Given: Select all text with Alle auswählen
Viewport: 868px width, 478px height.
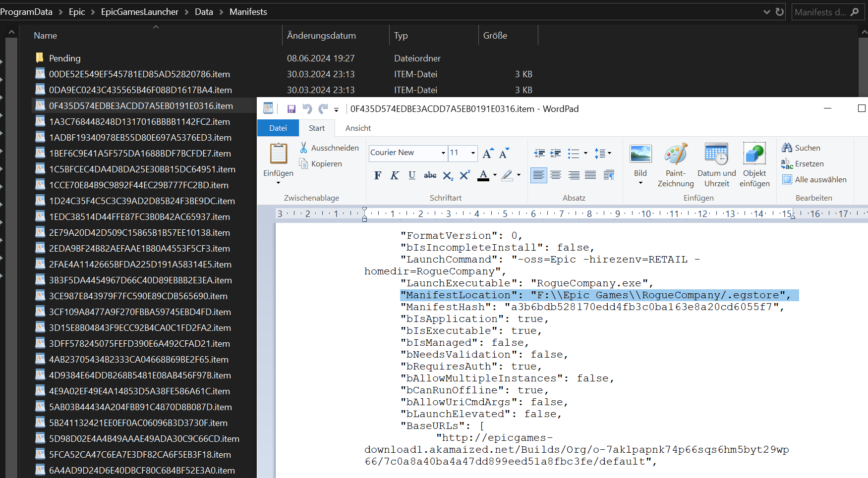Looking at the screenshot, I should pyautogui.click(x=814, y=179).
